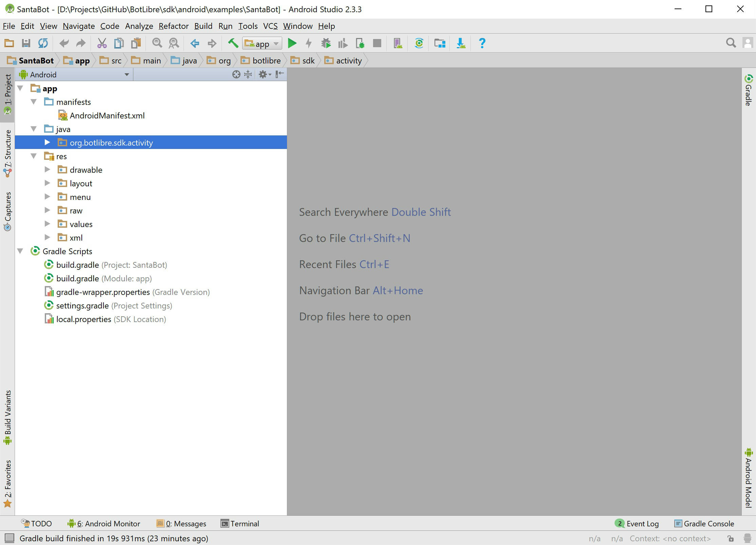Toggle the Android Model tool window
This screenshot has width=756, height=545.
749,478
